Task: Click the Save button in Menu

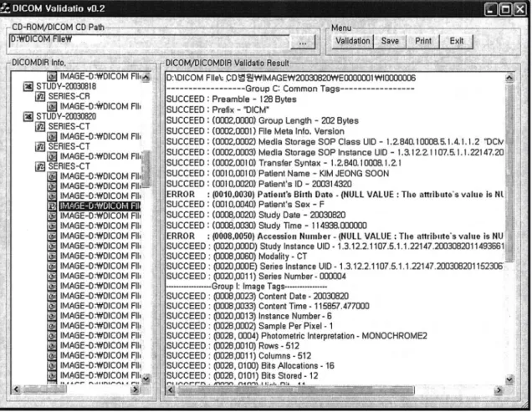Action: pos(390,42)
